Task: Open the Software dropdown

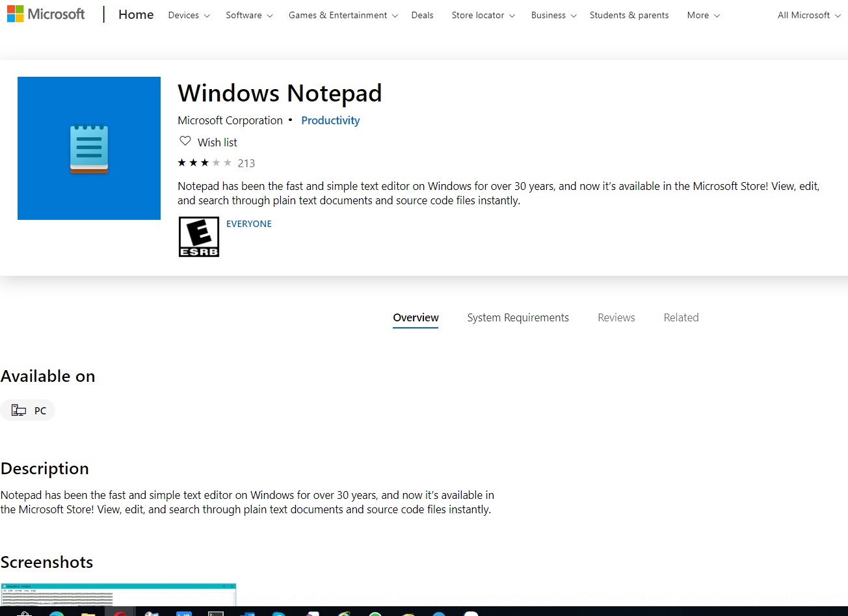Action: click(248, 15)
